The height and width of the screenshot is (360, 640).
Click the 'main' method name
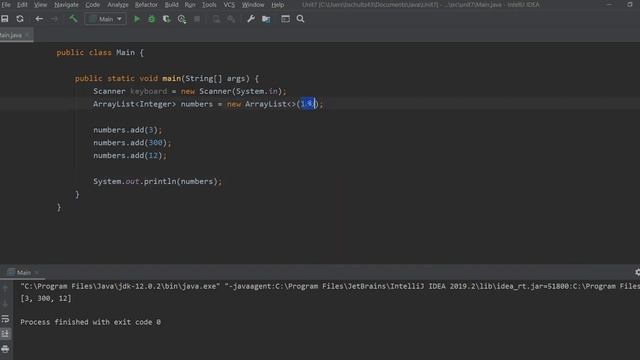[x=171, y=78]
